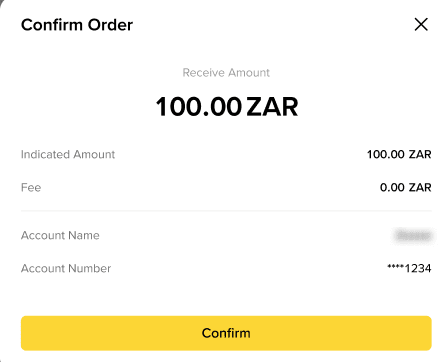Select the Confirm Order heading
The height and width of the screenshot is (362, 448).
(x=77, y=25)
